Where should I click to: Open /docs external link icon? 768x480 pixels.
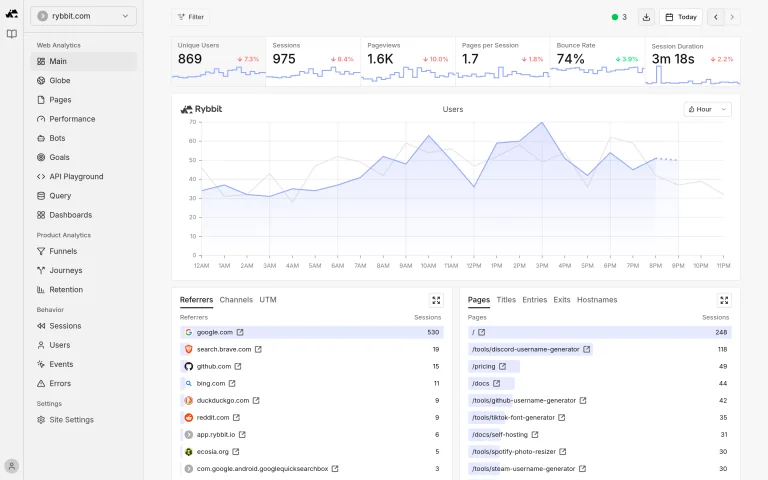[496, 384]
